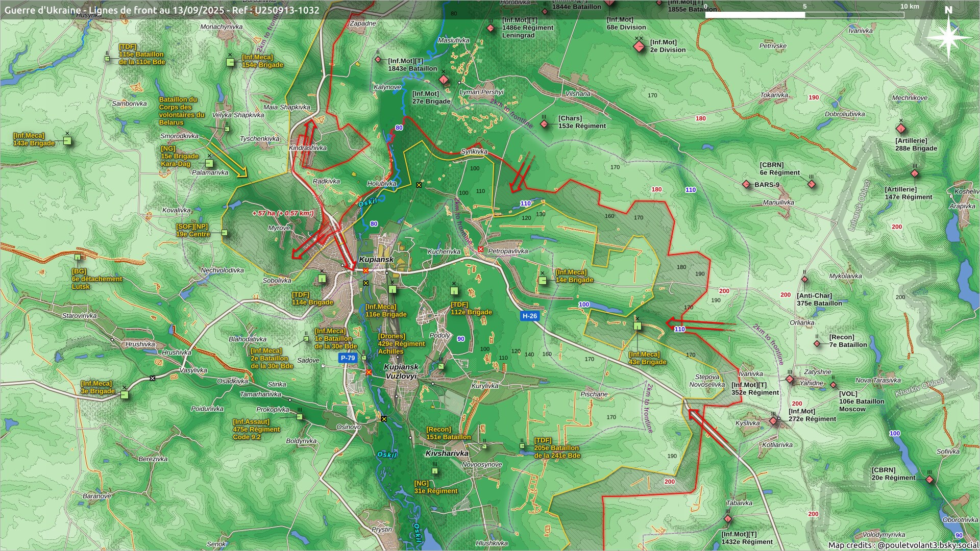The image size is (980, 551).
Task: Click the 15e Brigade Kara-Dag marker
Action: click(209, 163)
